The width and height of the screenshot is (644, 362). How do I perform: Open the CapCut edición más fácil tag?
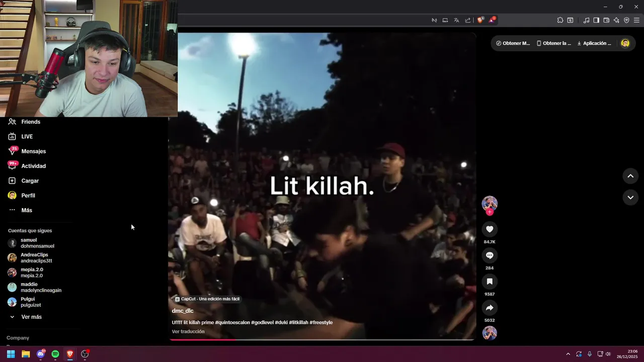pyautogui.click(x=207, y=299)
